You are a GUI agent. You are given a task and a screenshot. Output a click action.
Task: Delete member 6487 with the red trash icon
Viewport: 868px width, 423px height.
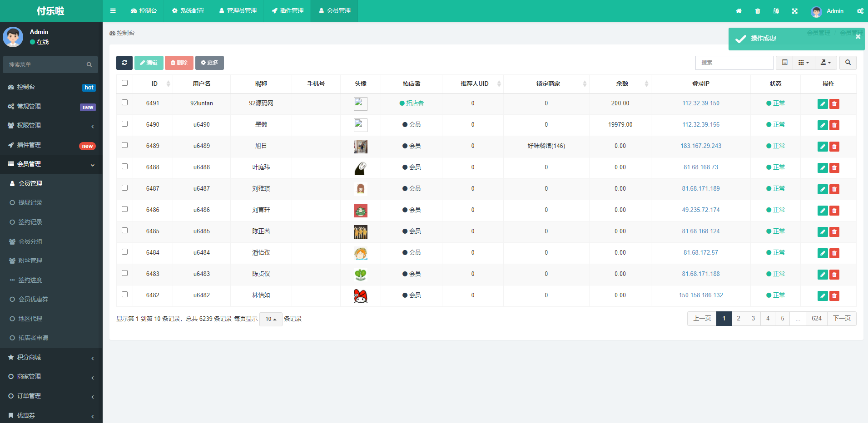click(834, 189)
